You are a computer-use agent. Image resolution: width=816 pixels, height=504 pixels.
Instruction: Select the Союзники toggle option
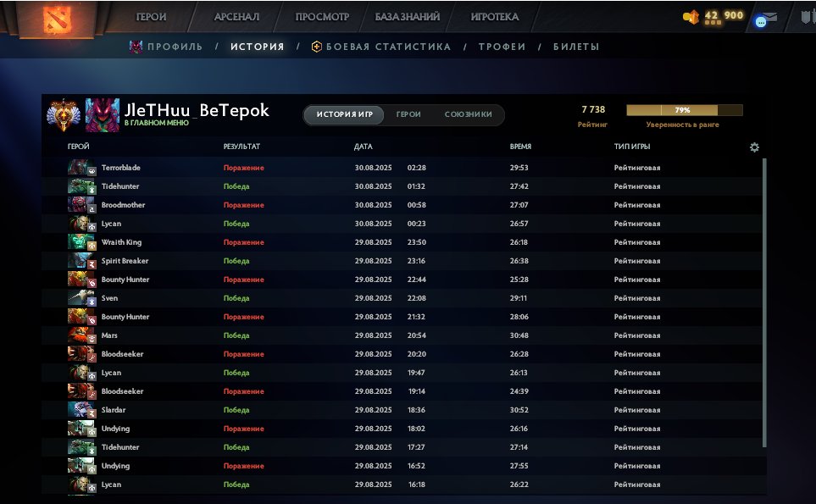coord(469,114)
